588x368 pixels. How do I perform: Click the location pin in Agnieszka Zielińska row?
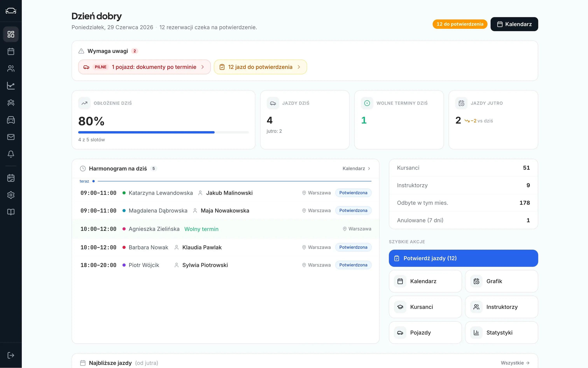(x=344, y=229)
